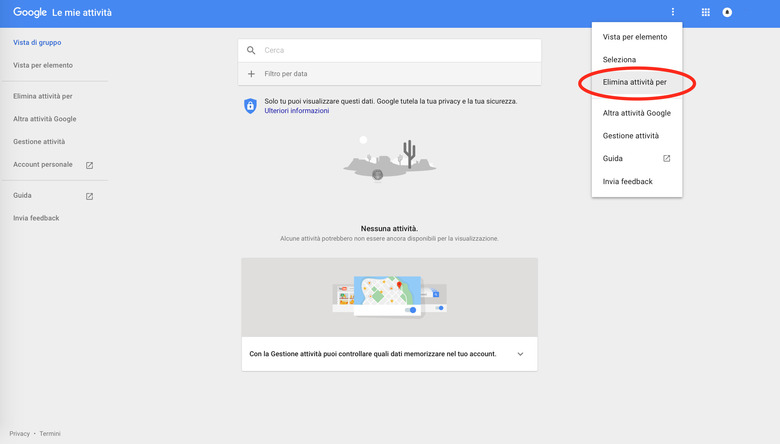The height and width of the screenshot is (444, 780).
Task: Choose Vista per elemento from dropdown menu
Action: coord(635,37)
